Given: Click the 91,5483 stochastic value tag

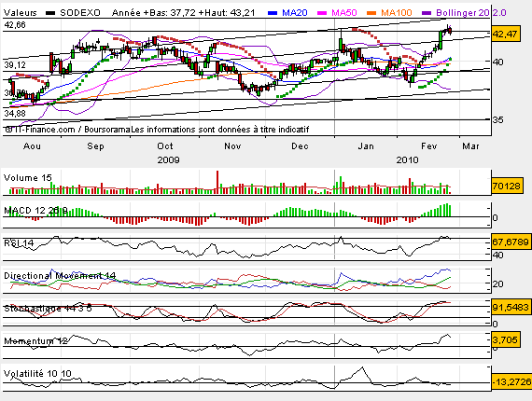Looking at the screenshot, I should tap(511, 307).
